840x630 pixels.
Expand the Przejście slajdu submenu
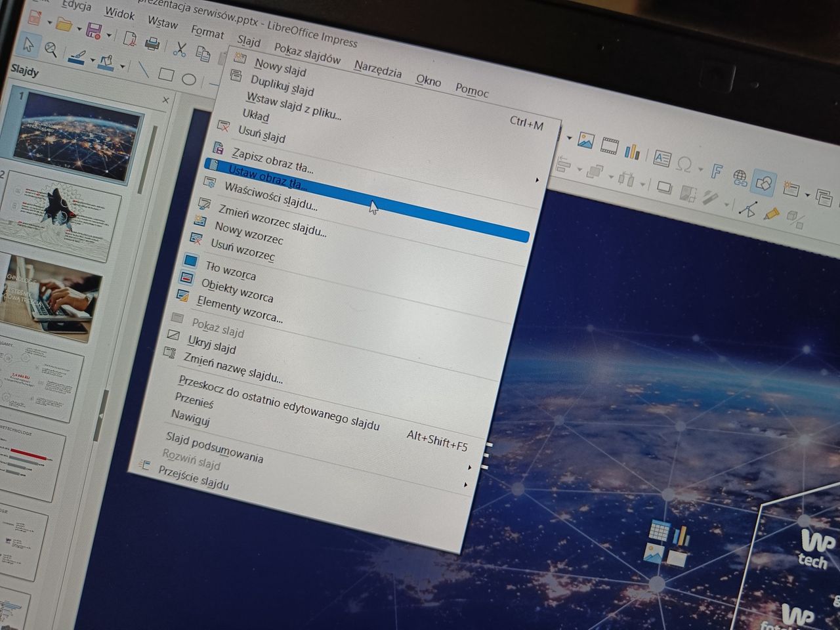click(466, 484)
